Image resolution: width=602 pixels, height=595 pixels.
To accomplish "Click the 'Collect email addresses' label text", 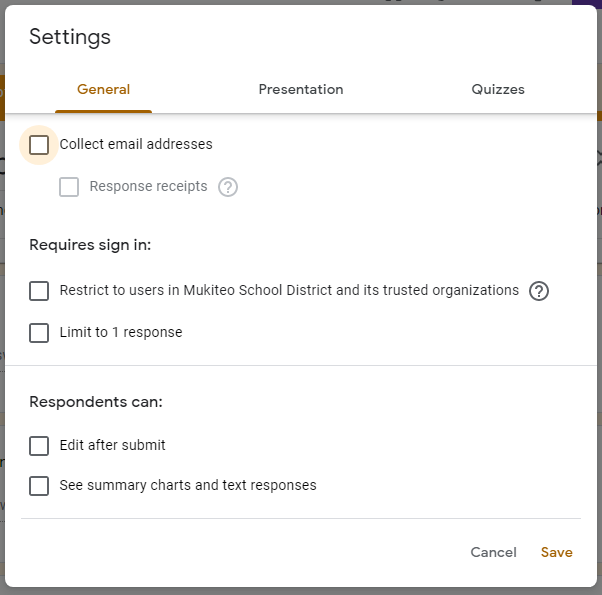I will (136, 145).
